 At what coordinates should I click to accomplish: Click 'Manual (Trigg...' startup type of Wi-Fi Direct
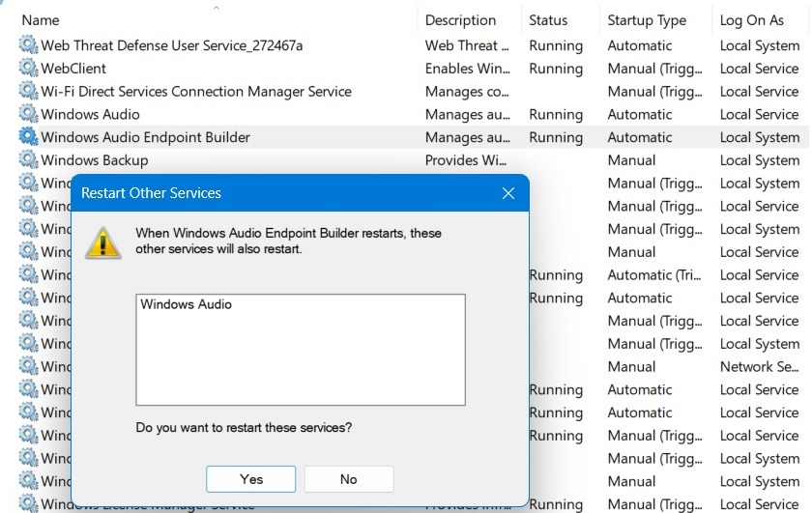tap(654, 92)
